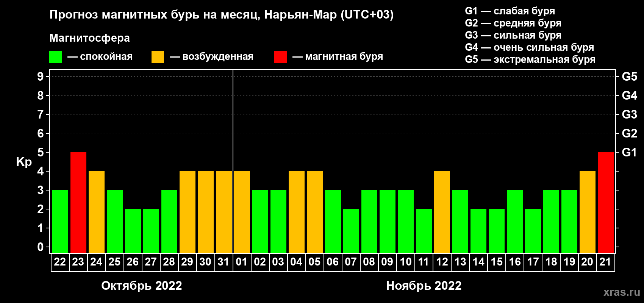This screenshot has height=303, width=644.
Task: Select the "спокойная" legend label
Action: click(x=106, y=56)
